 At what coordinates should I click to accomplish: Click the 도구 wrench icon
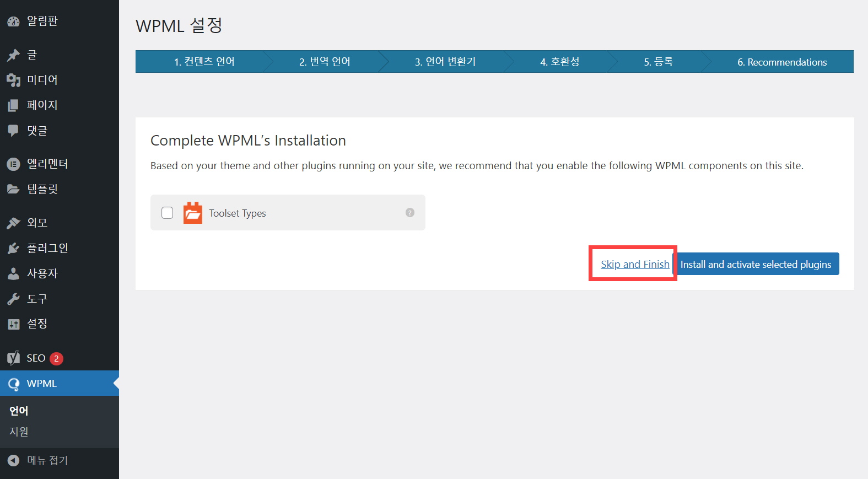(13, 299)
